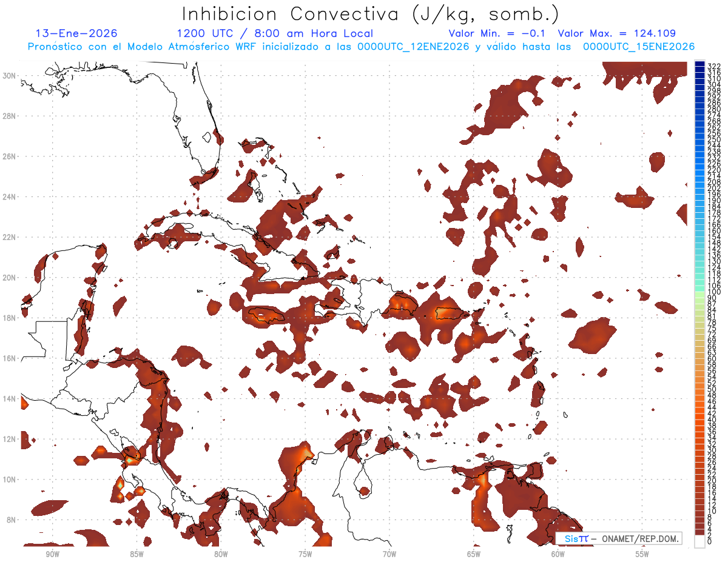Click the 90W longitude label
The width and height of the screenshot is (728, 562).
(x=52, y=554)
